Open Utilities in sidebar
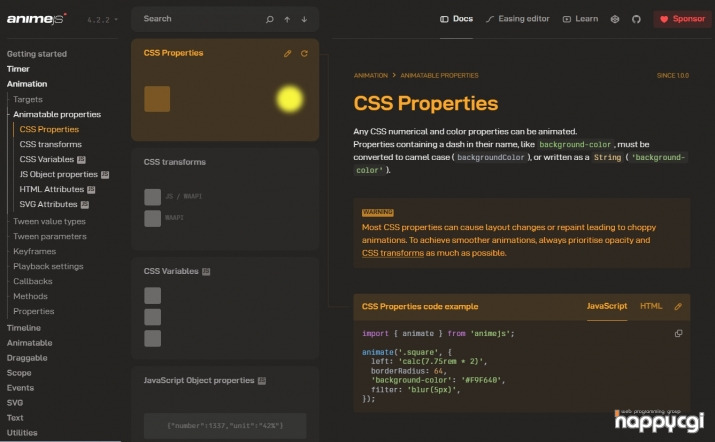 [22, 433]
